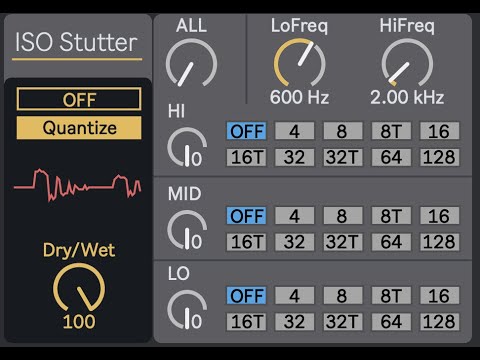Viewport: 480px width, 360px height.
Task: Select 4 in the LO band
Action: [294, 295]
